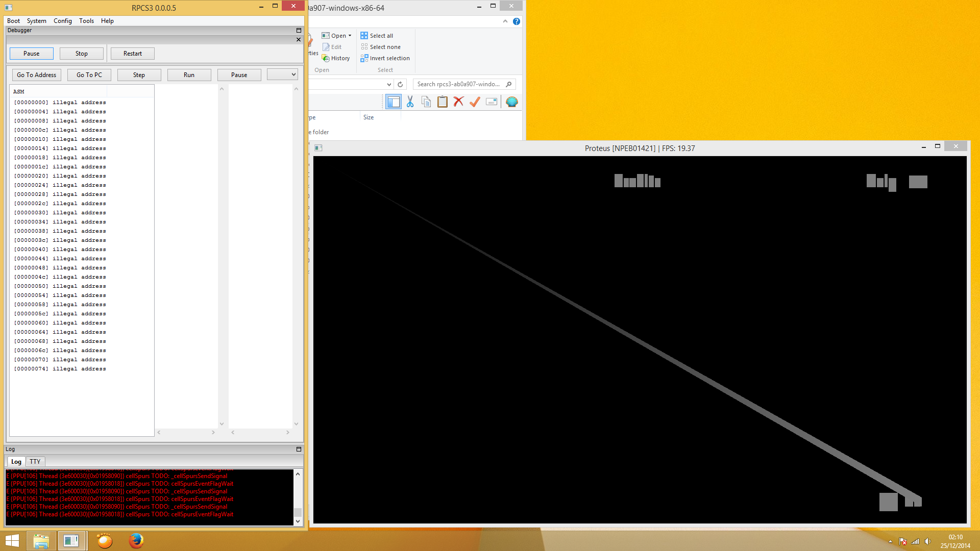This screenshot has width=980, height=551.
Task: Open File Explorer from the taskbar
Action: coord(41,541)
